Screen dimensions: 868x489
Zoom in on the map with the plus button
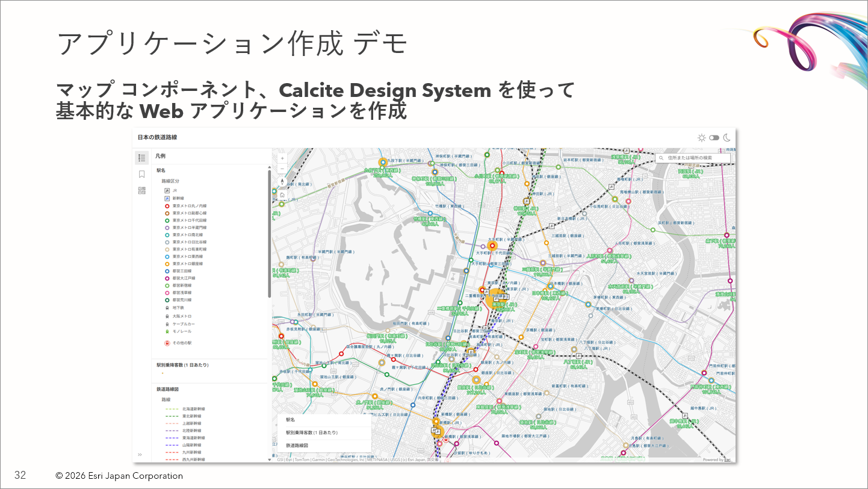coord(282,158)
